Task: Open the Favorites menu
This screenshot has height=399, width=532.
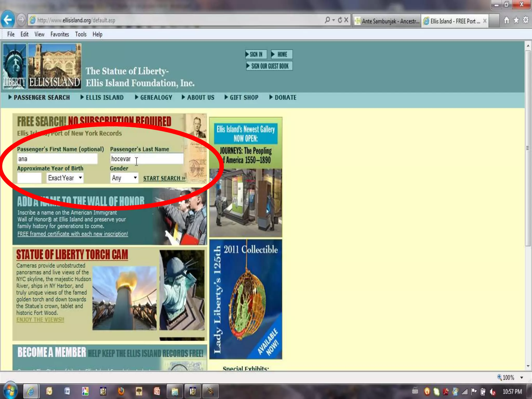Action: click(59, 34)
